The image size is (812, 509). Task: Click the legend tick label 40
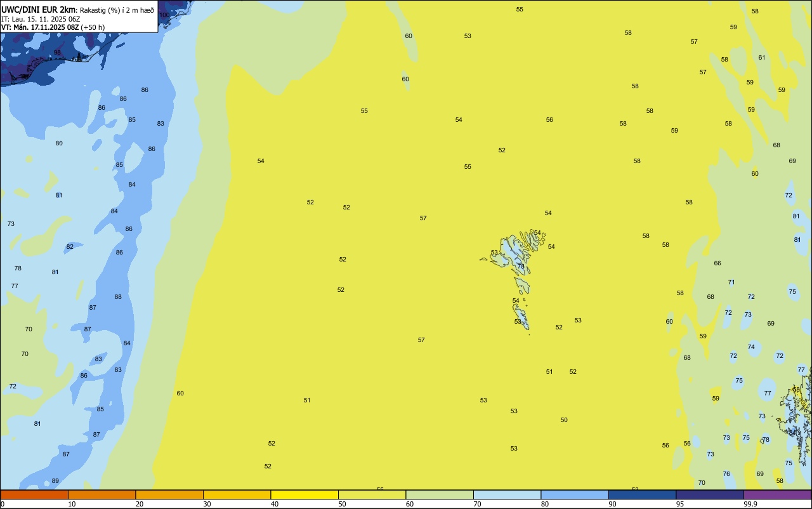(275, 504)
